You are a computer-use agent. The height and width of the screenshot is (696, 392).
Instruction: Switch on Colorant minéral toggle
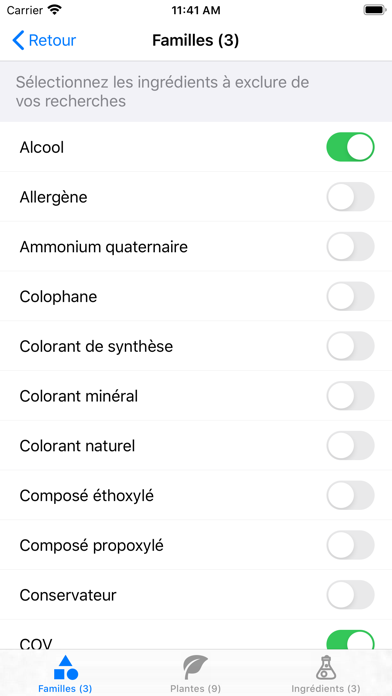pyautogui.click(x=351, y=395)
